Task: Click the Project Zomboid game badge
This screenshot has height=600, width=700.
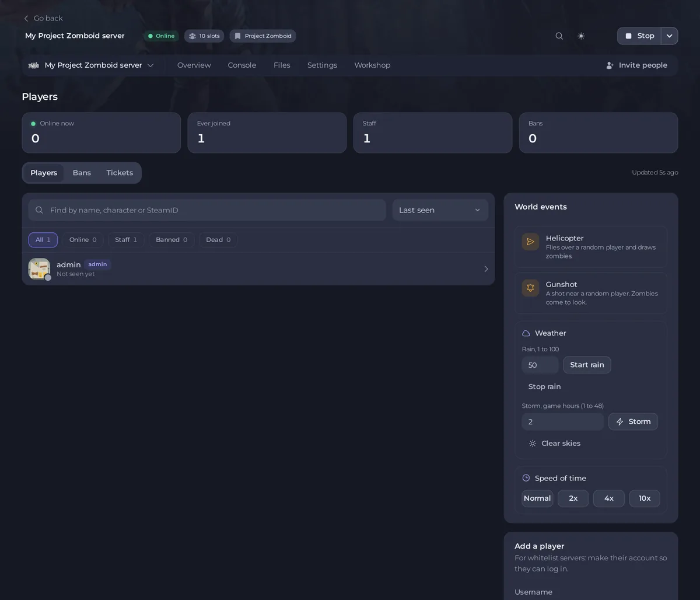Action: (x=262, y=36)
